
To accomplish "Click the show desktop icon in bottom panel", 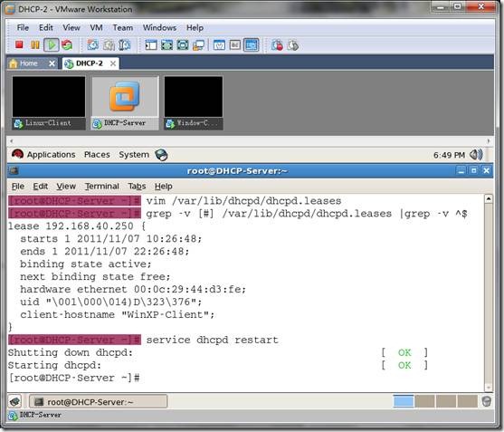I will (x=14, y=401).
